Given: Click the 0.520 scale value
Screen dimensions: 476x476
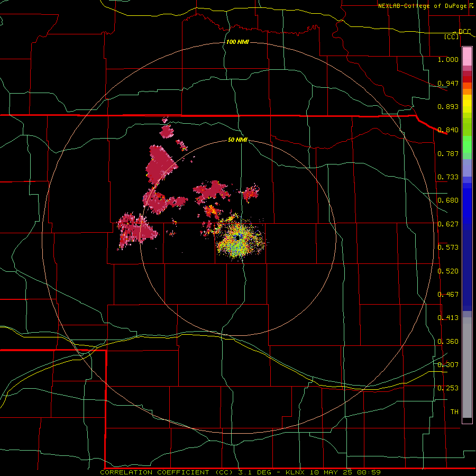Looking at the screenshot, I should click(448, 271).
